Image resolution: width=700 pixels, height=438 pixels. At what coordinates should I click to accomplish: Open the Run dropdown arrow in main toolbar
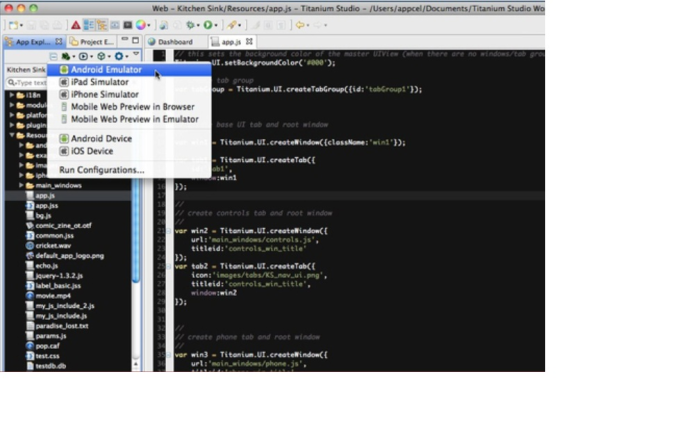tap(216, 25)
